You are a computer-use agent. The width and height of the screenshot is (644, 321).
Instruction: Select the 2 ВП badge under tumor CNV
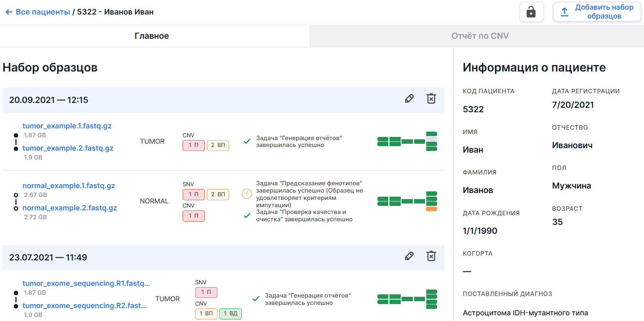pos(218,145)
